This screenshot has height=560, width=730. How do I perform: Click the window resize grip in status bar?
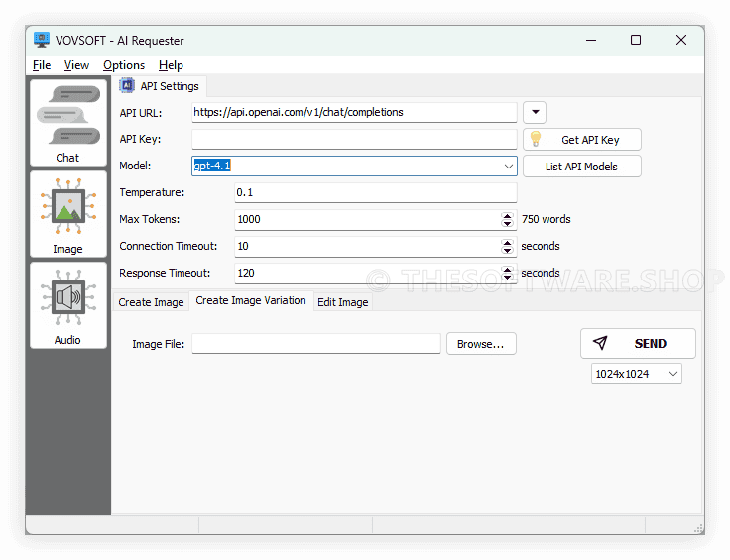coord(698,528)
